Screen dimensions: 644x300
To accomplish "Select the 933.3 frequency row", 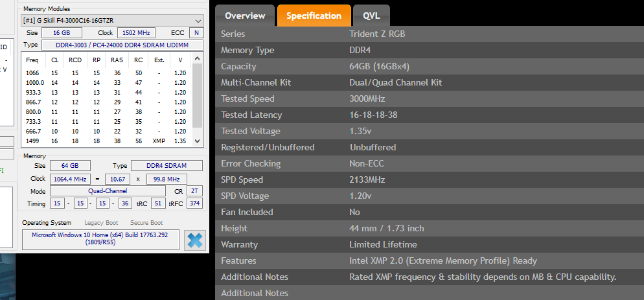I will [107, 93].
